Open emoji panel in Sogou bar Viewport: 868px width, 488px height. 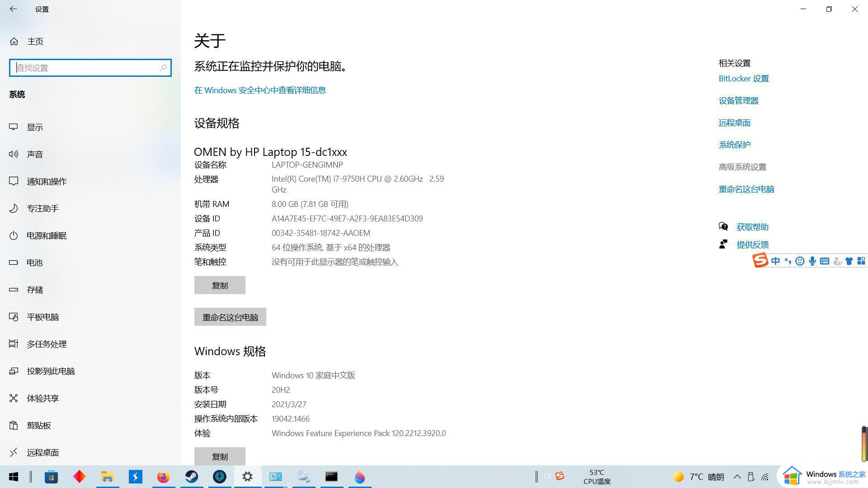pos(800,261)
